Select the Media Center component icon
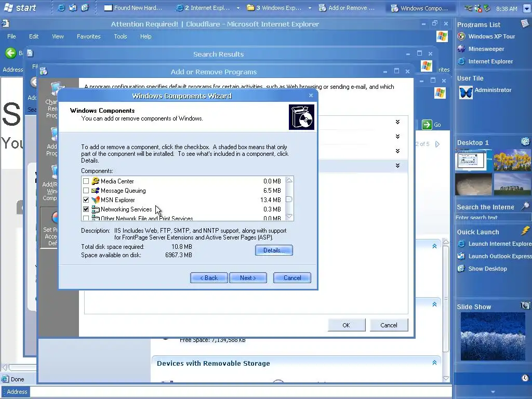The height and width of the screenshot is (399, 532). (x=96, y=181)
